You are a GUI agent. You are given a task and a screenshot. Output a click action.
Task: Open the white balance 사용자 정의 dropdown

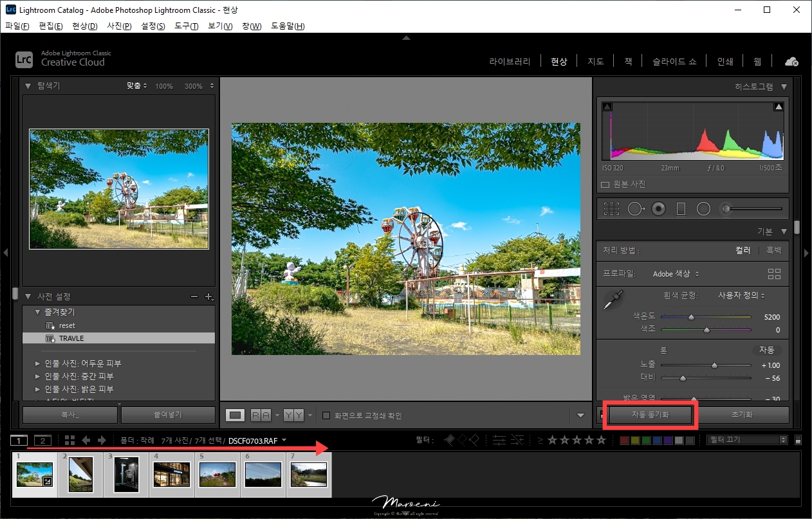click(x=742, y=295)
